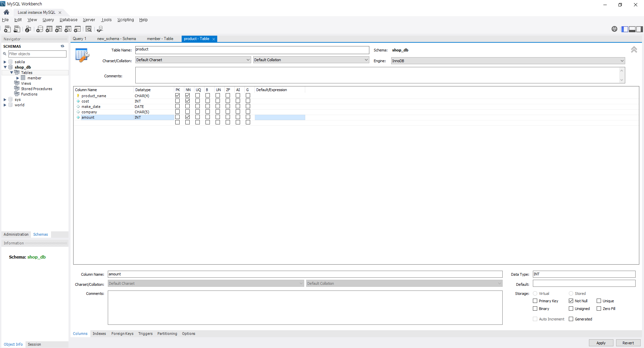644x348 pixels.
Task: Collapse the table header double-arrow icon
Action: tap(634, 50)
